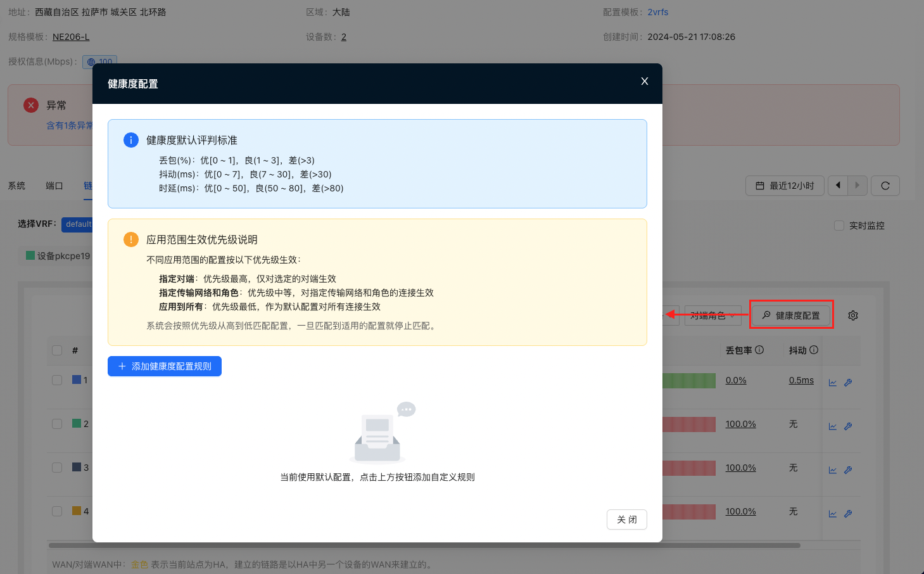Click the wrench icon on the first row
The height and width of the screenshot is (574, 924).
coord(848,381)
